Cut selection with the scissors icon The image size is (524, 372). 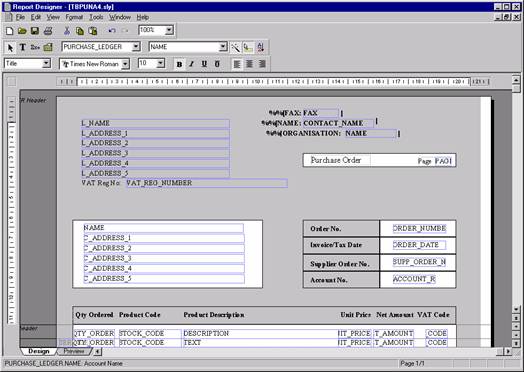click(67, 31)
